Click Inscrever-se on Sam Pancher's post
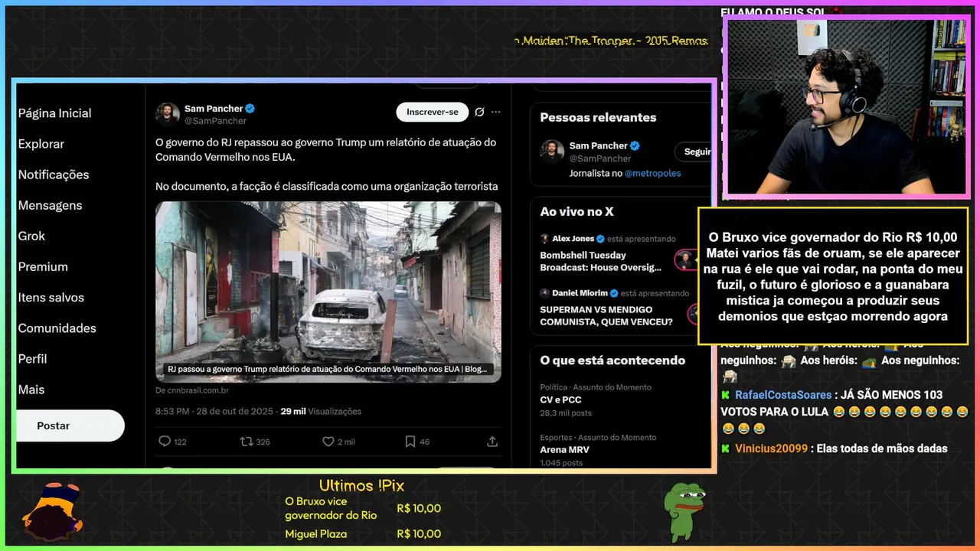Viewport: 980px width, 551px height. 433,112
